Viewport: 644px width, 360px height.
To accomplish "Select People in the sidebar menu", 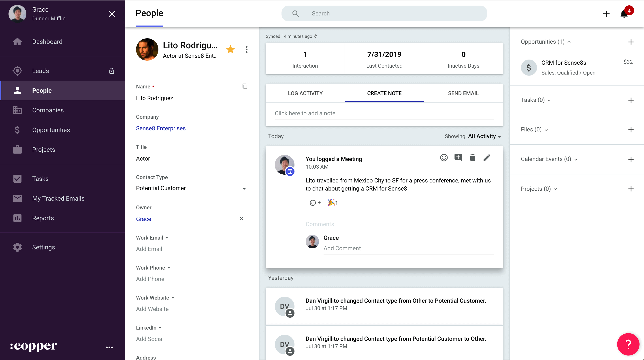I will point(62,90).
